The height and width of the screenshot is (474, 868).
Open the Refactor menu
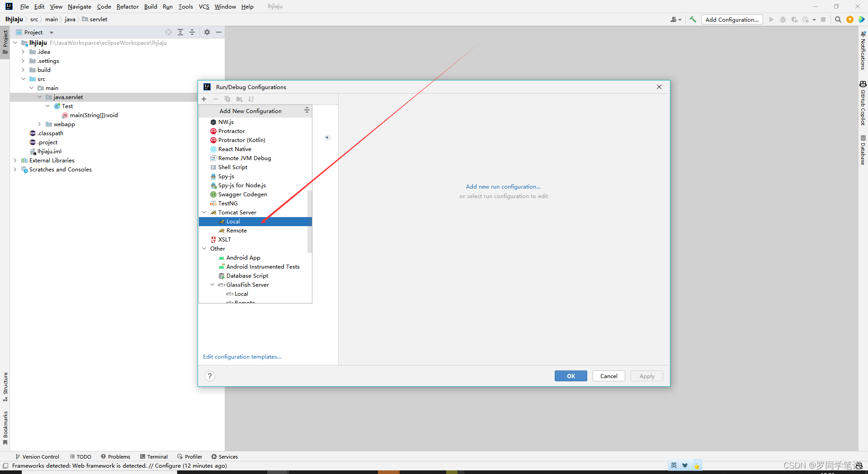tap(127, 6)
